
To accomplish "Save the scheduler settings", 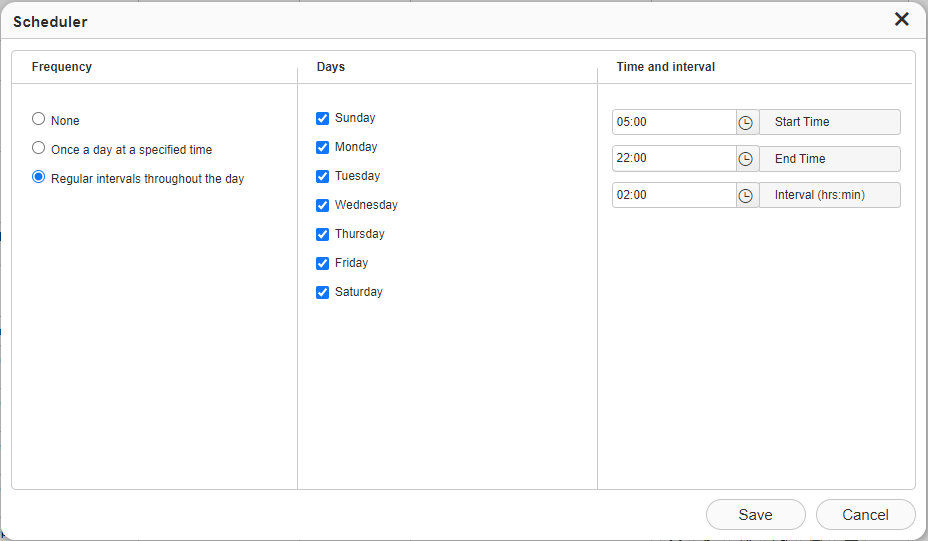I will tap(755, 514).
